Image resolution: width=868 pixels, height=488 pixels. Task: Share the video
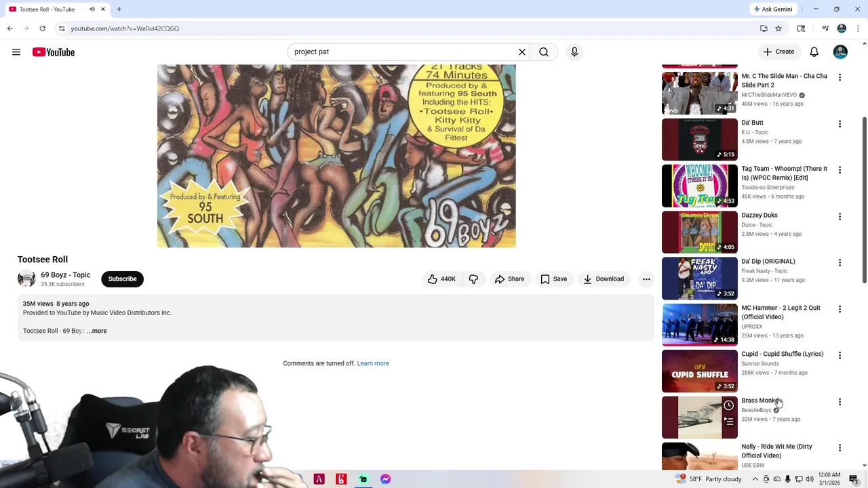[509, 279]
